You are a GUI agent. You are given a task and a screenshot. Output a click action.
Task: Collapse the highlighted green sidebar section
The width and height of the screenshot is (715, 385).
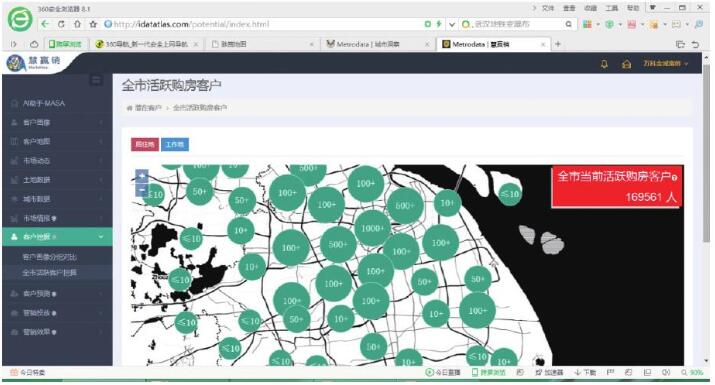(57, 237)
